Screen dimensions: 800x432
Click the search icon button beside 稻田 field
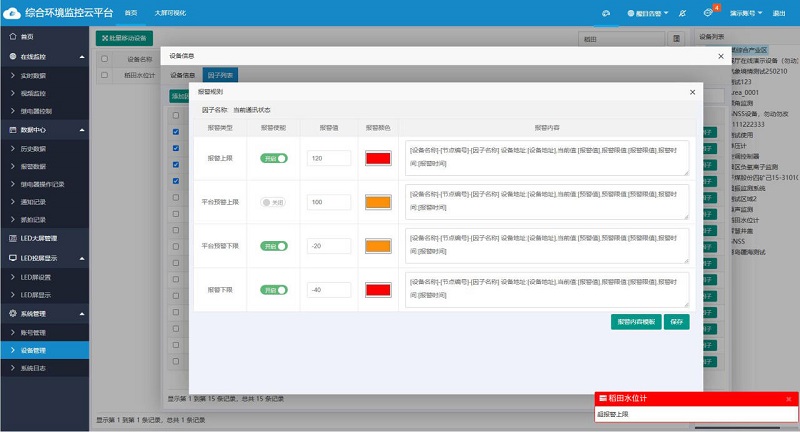(677, 38)
